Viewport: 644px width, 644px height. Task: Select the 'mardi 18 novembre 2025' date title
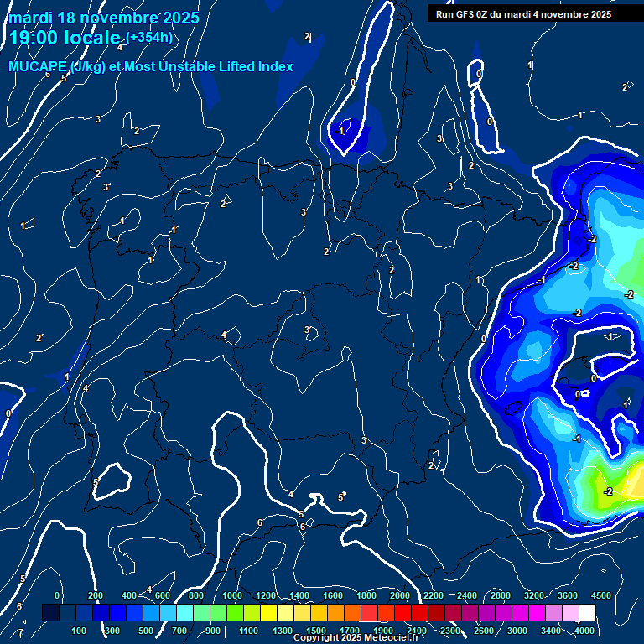tap(104, 18)
